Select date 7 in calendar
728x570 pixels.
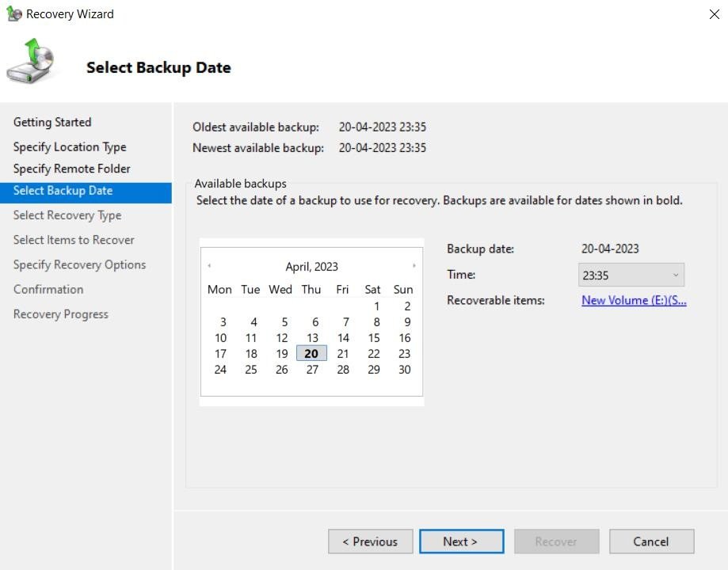[346, 322]
